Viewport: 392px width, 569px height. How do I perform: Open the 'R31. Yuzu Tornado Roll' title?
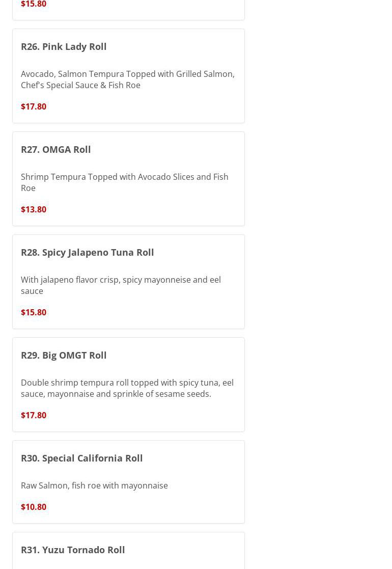(73, 550)
